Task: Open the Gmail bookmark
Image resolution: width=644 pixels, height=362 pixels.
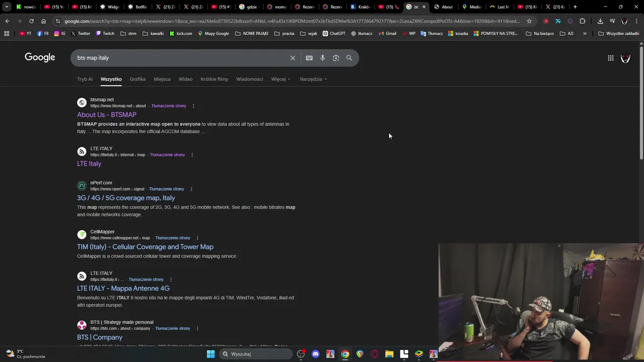Action: tap(387, 34)
